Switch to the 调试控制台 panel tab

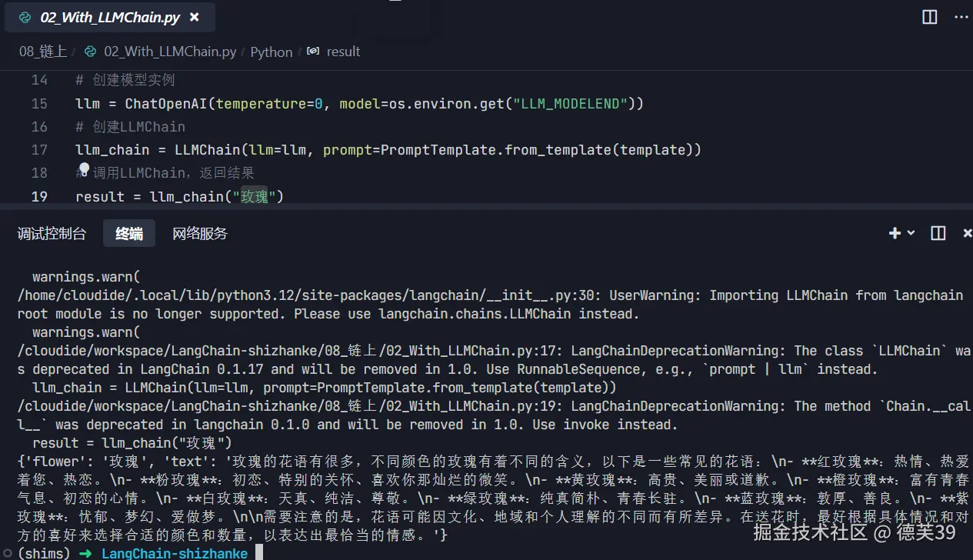[52, 234]
